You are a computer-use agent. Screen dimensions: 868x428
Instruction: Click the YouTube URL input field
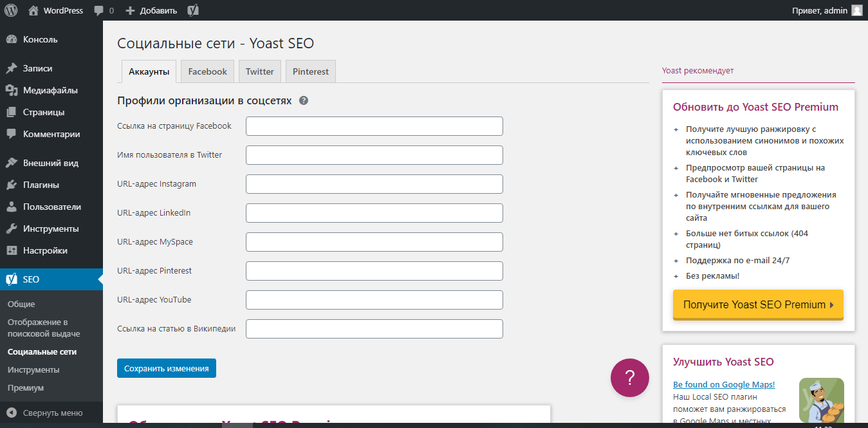pos(374,299)
